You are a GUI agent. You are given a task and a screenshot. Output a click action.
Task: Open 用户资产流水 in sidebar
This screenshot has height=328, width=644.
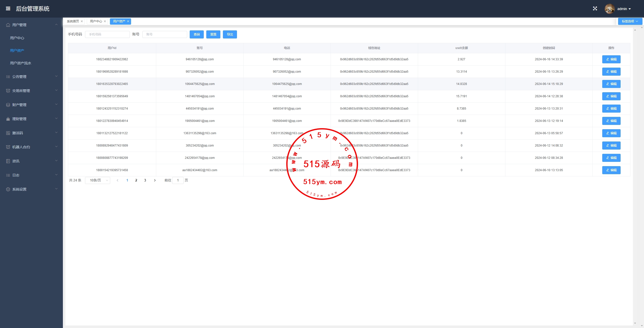(x=21, y=63)
